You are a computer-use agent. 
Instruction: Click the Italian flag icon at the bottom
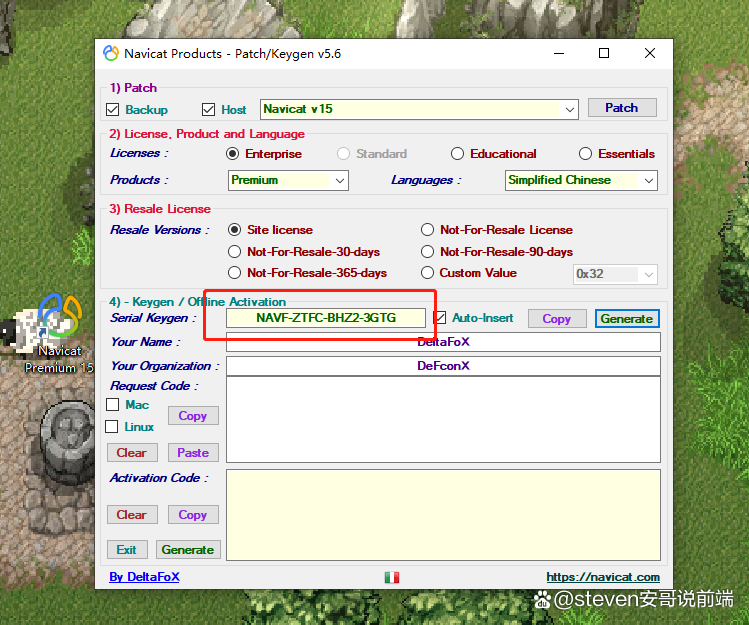392,577
